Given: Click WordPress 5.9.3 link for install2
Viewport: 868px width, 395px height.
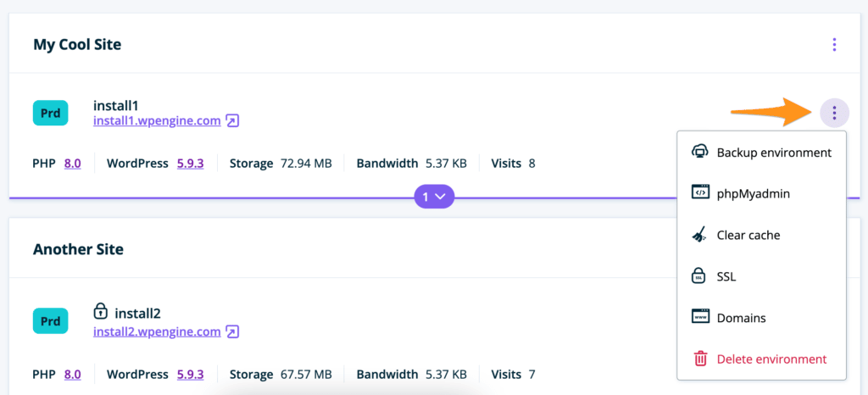Looking at the screenshot, I should (190, 374).
